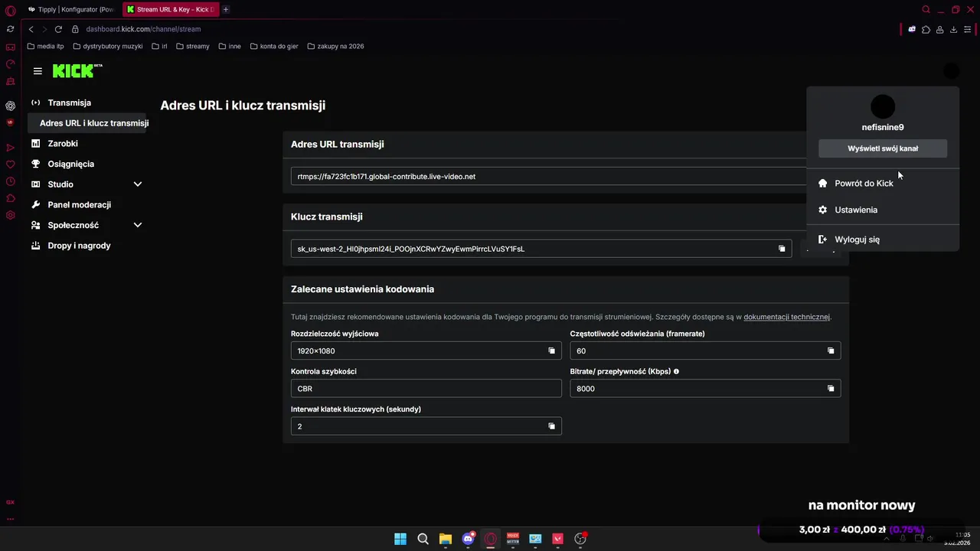Click the stream key text field
Image resolution: width=980 pixels, height=551 pixels.
(541, 249)
